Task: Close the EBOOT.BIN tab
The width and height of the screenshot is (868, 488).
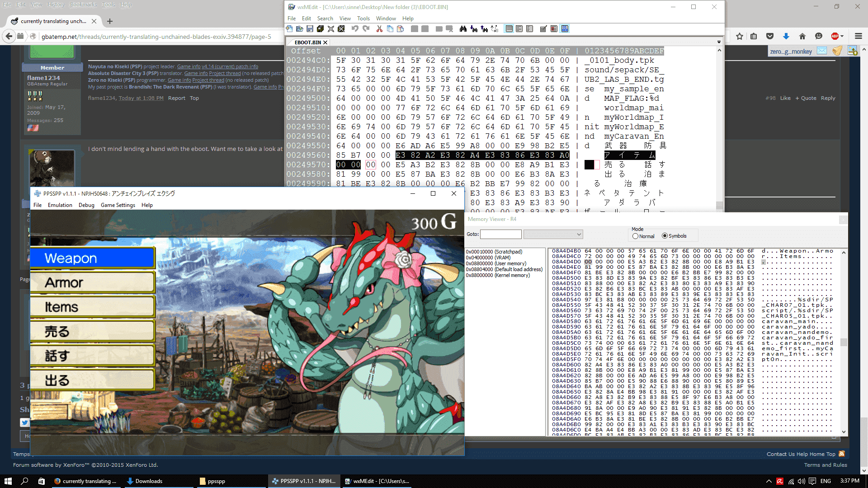Action: coord(325,42)
